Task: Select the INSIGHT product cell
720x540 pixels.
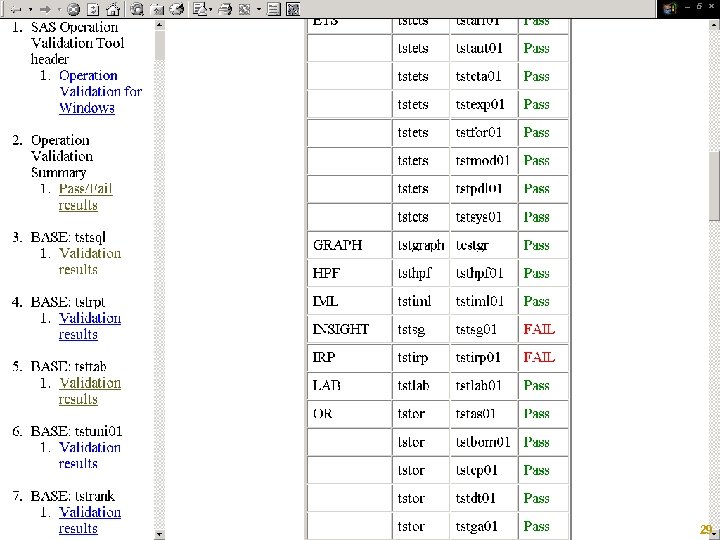Action: click(x=349, y=329)
